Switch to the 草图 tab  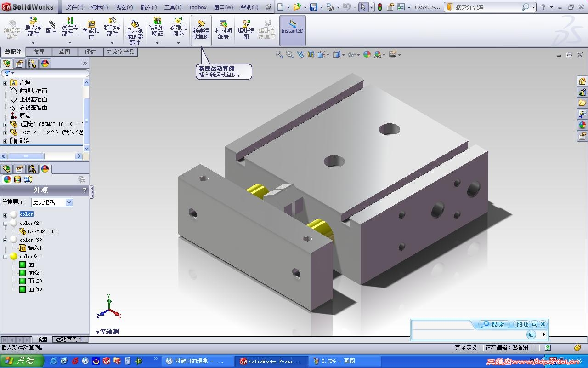[65, 52]
